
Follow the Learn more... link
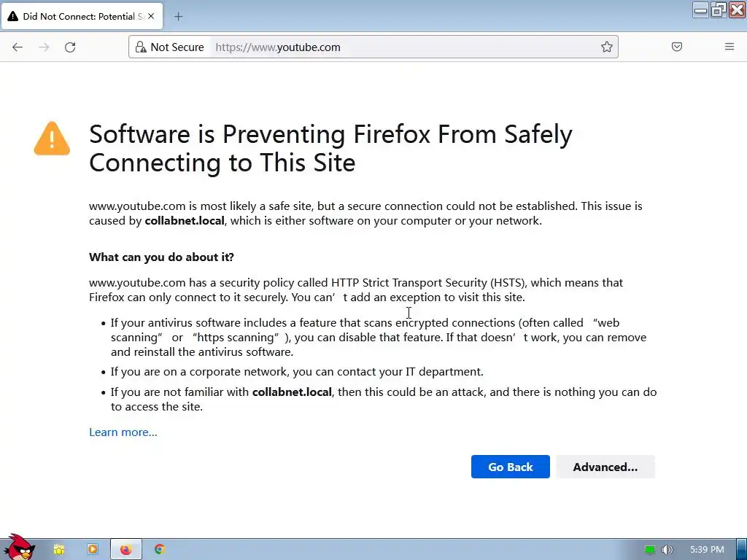tap(123, 432)
